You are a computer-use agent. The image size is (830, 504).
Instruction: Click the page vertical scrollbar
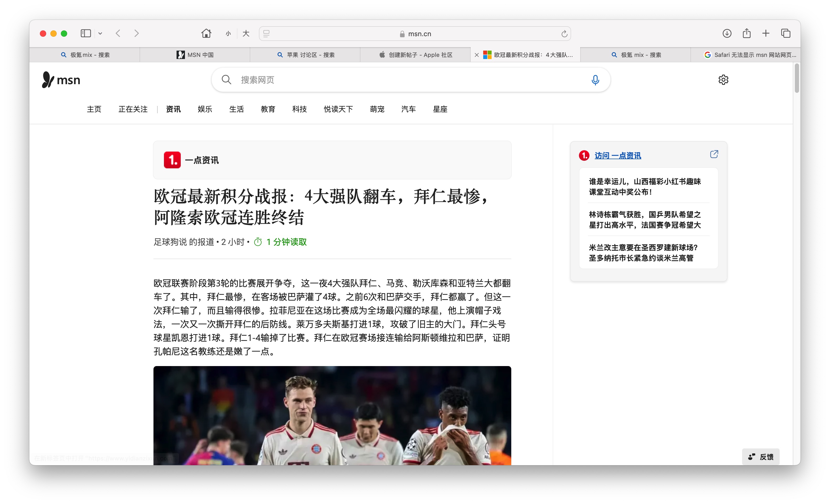point(796,78)
